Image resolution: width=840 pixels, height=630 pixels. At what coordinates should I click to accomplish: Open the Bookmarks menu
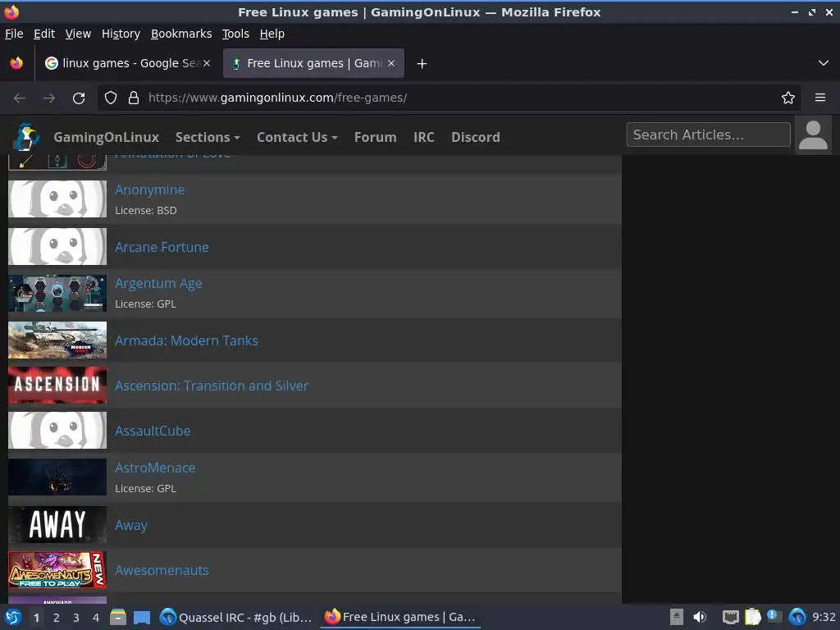click(x=181, y=34)
